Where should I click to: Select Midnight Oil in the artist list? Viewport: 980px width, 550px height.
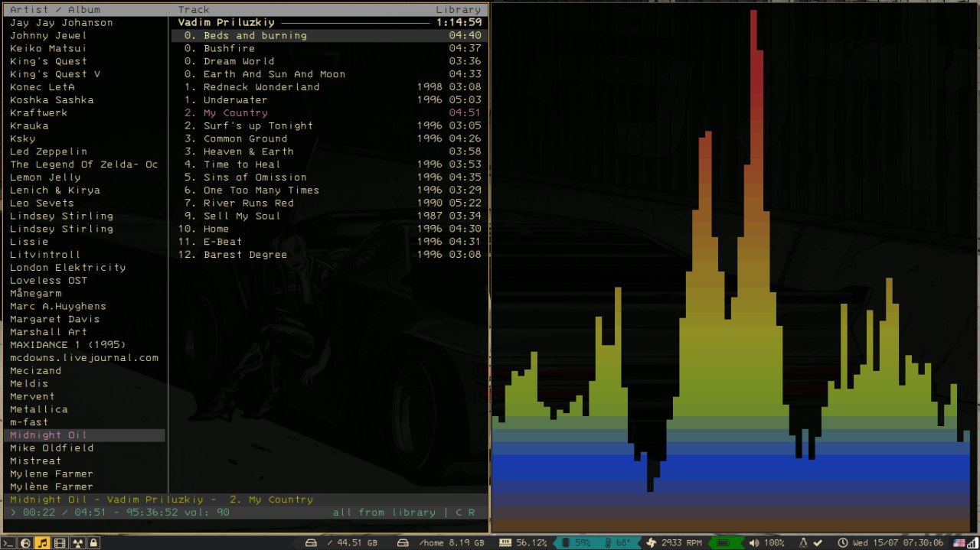tap(84, 435)
